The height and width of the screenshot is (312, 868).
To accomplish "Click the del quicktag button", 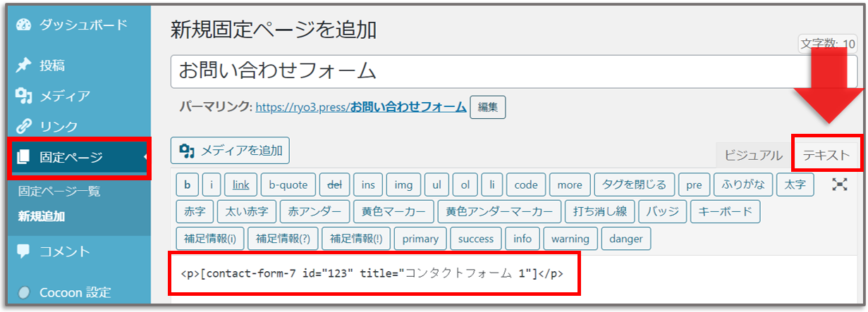I will (334, 185).
